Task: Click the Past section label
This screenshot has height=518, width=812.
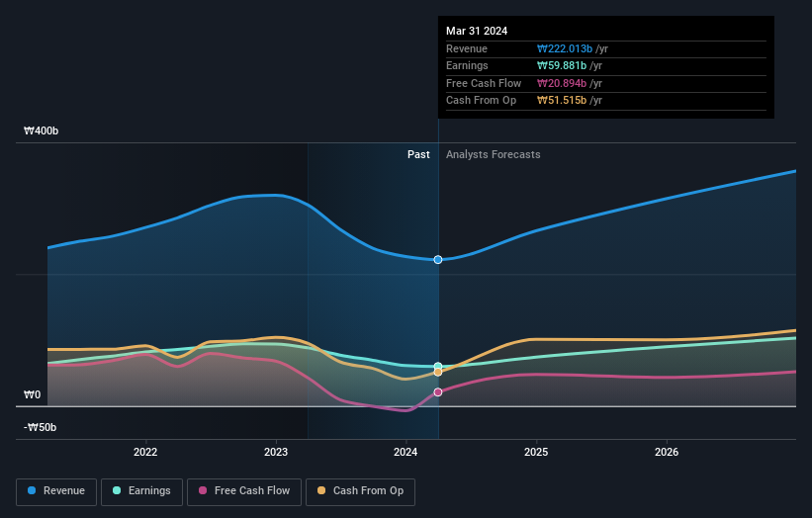Action: (418, 154)
